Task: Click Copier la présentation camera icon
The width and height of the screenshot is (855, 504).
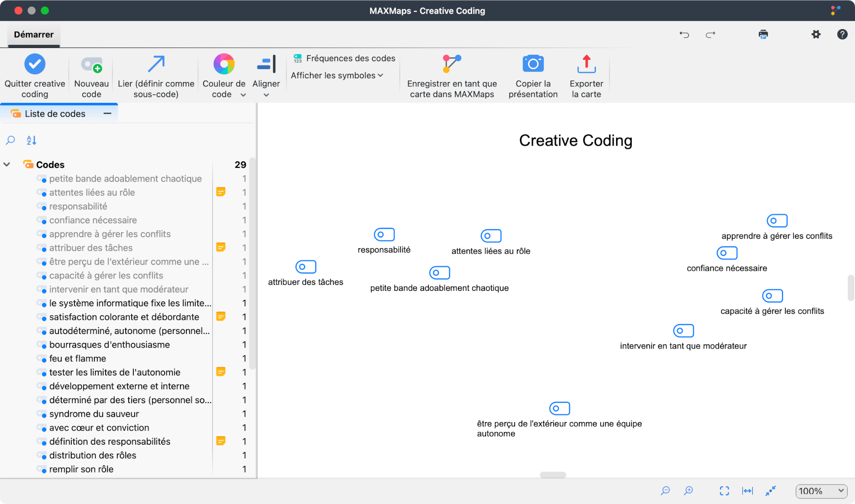Action: [x=533, y=64]
